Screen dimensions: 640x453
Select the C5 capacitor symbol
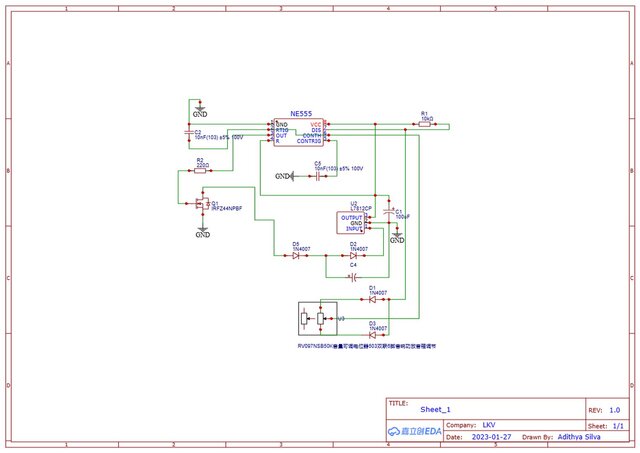(x=318, y=176)
